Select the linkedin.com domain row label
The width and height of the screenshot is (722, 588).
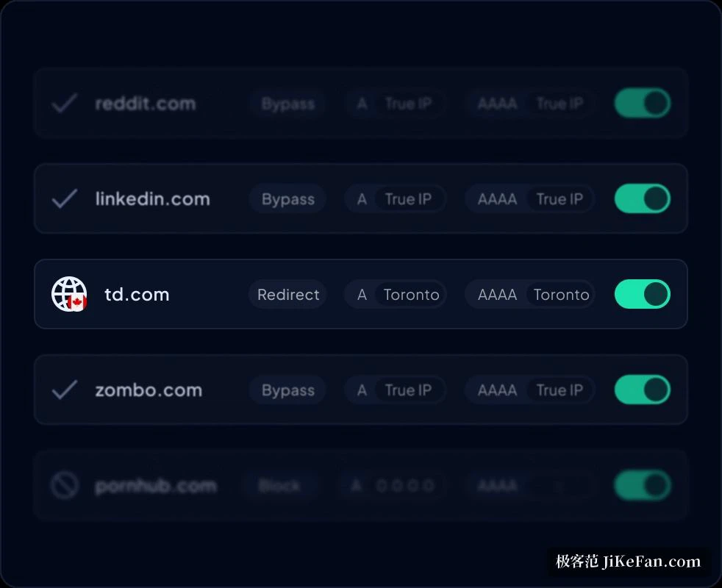[x=152, y=199]
